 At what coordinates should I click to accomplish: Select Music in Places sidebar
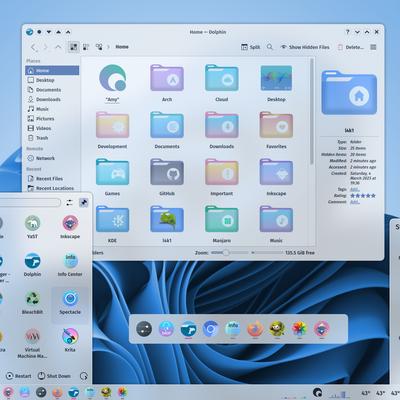point(52,109)
